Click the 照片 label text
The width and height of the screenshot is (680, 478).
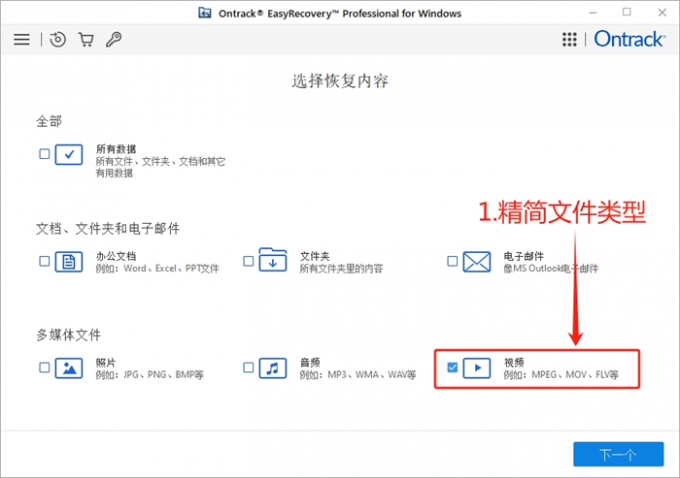point(105,363)
